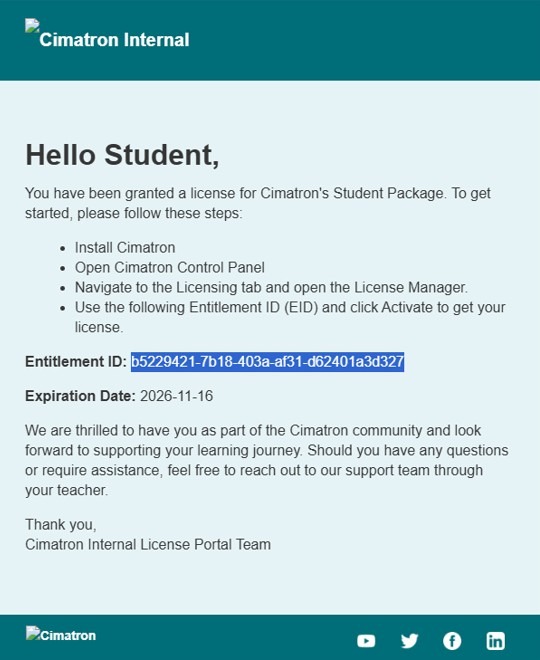Open the Twitter bird icon link
This screenshot has width=540, height=660.
[409, 641]
